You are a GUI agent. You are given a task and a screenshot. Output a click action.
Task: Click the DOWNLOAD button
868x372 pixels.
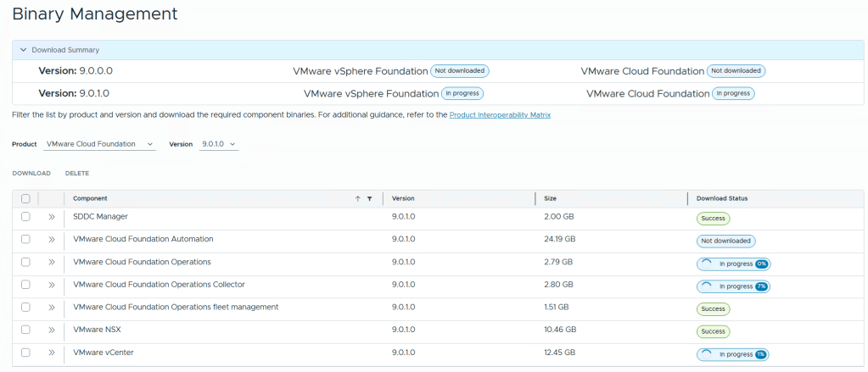(x=31, y=173)
